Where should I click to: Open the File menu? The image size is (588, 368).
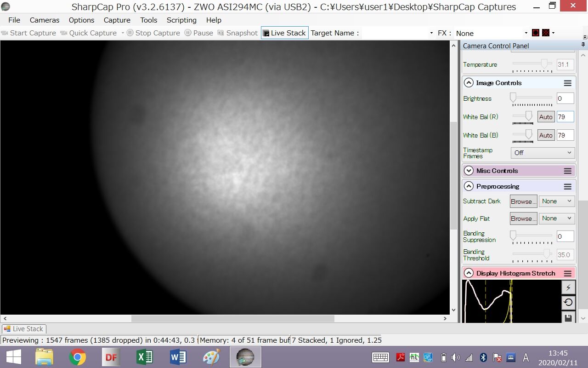pyautogui.click(x=14, y=20)
